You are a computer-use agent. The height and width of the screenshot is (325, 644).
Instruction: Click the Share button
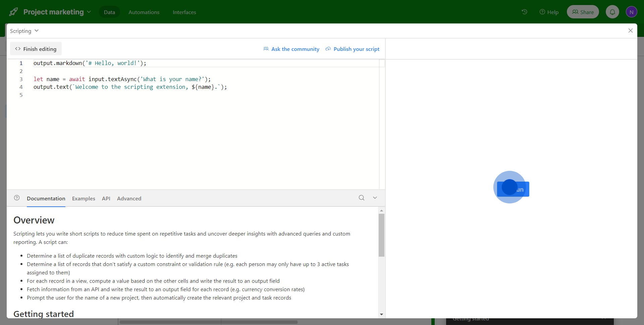point(583,12)
